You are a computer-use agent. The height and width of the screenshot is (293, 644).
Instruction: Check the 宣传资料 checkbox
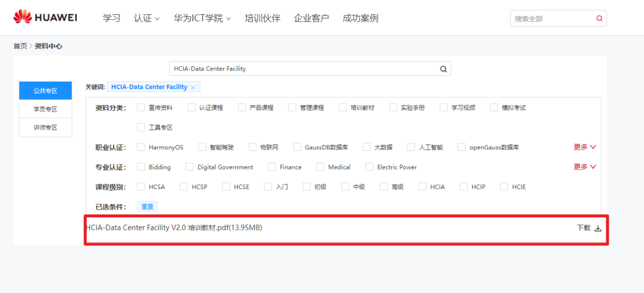click(x=141, y=107)
